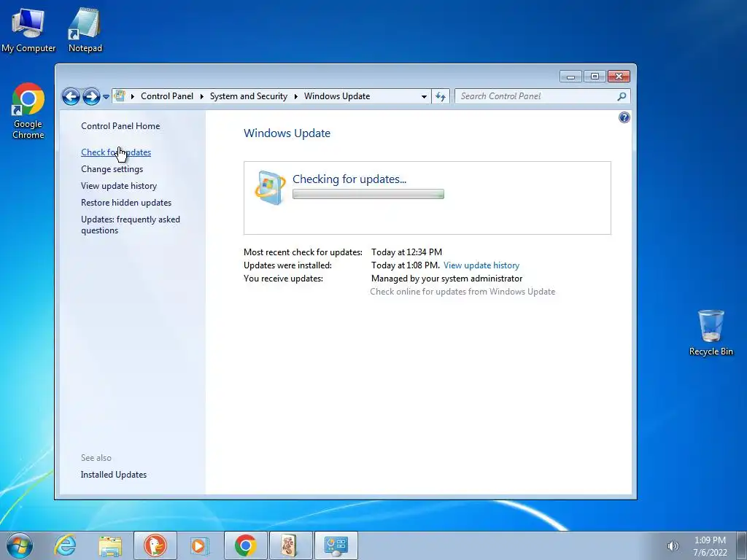The image size is (747, 560).
Task: Open the Notepad desktop shortcut
Action: [x=85, y=30]
